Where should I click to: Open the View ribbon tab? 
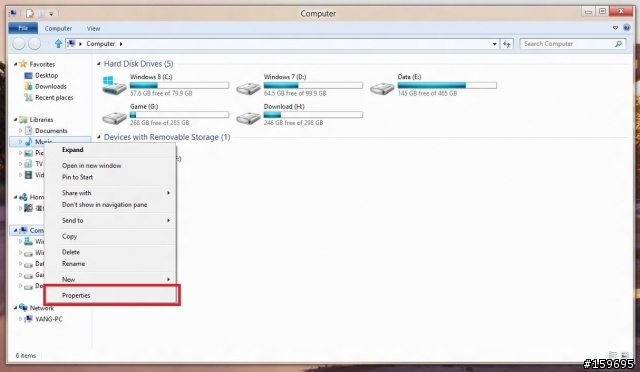click(93, 28)
